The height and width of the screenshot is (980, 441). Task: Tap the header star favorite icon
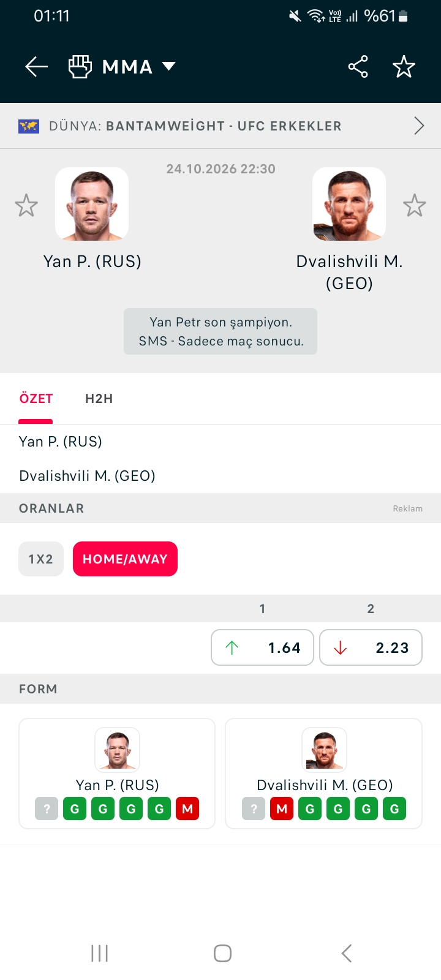tap(404, 66)
